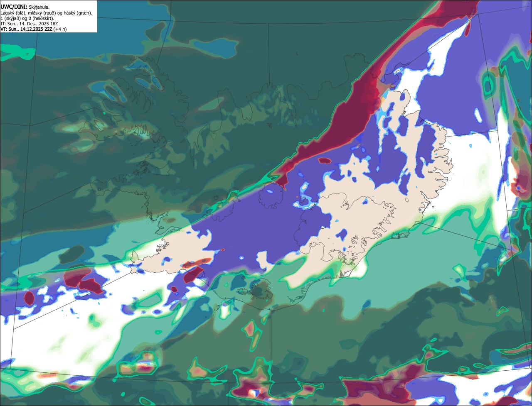Click the line '1 (skýjað) og 0 (heiðskírt).'
Viewport: 532px width, 406px height.
click(27, 18)
